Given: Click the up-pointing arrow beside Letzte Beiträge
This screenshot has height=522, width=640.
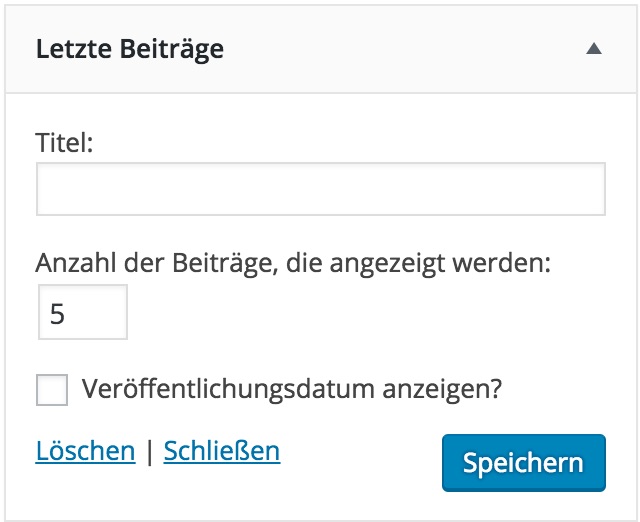Looking at the screenshot, I should pyautogui.click(x=594, y=48).
